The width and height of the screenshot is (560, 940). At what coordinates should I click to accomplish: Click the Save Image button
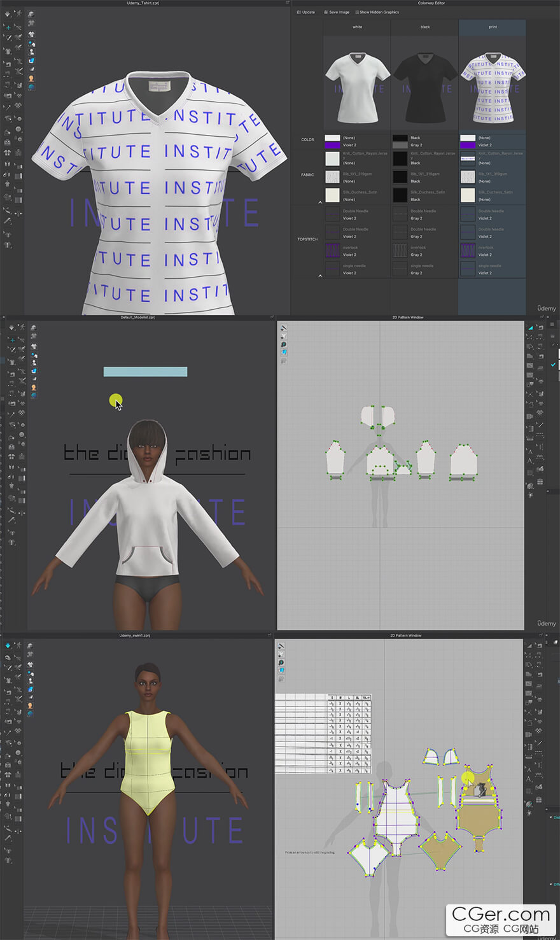pos(337,12)
